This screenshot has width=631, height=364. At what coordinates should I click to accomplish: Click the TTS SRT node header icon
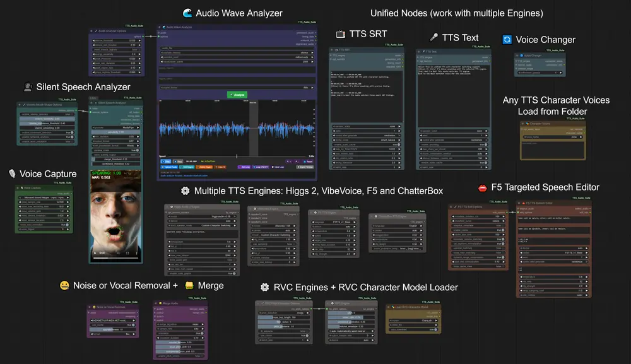(337, 49)
